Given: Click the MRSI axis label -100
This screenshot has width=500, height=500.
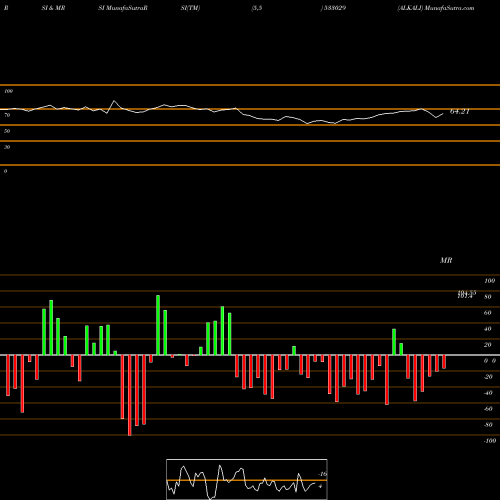Looking at the screenshot, I should (x=490, y=441).
